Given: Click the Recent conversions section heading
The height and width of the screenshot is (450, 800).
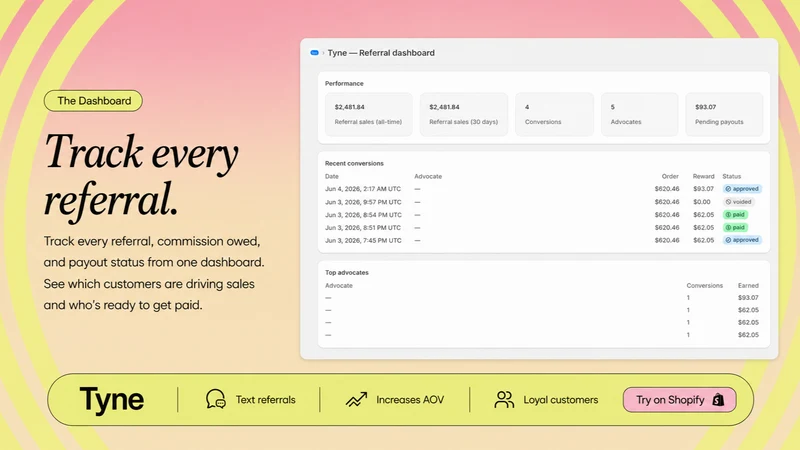Looking at the screenshot, I should point(354,163).
